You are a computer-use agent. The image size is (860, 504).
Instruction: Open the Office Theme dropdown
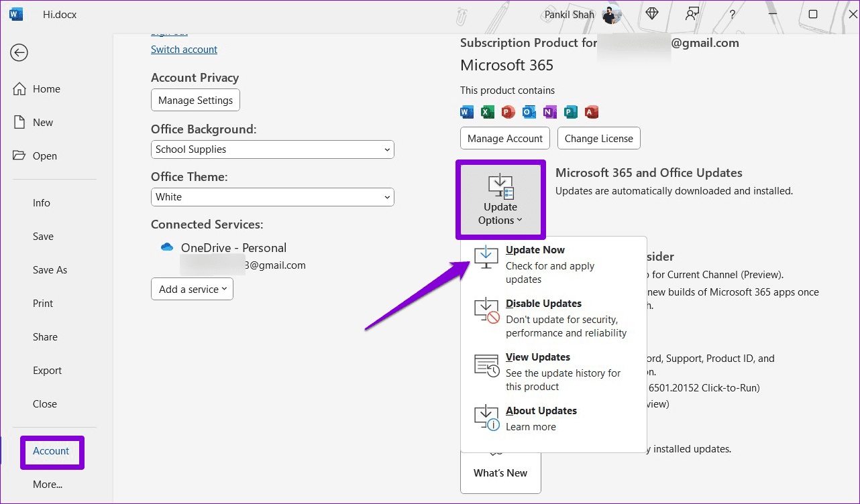272,197
